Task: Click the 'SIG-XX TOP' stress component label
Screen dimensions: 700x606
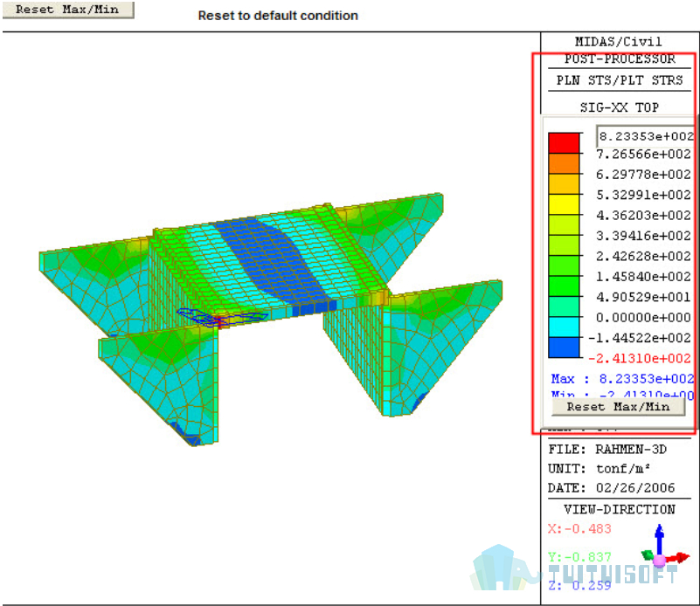Action: (x=620, y=107)
